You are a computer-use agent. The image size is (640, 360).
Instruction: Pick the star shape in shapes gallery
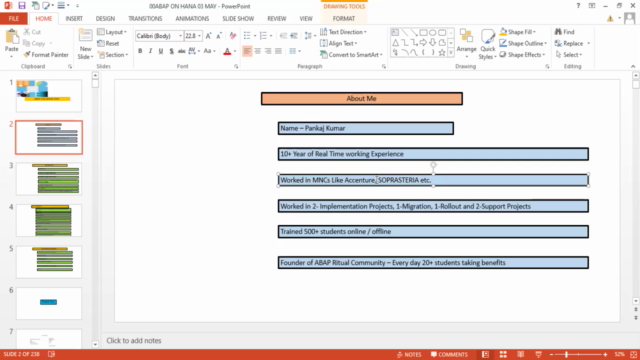(x=442, y=53)
